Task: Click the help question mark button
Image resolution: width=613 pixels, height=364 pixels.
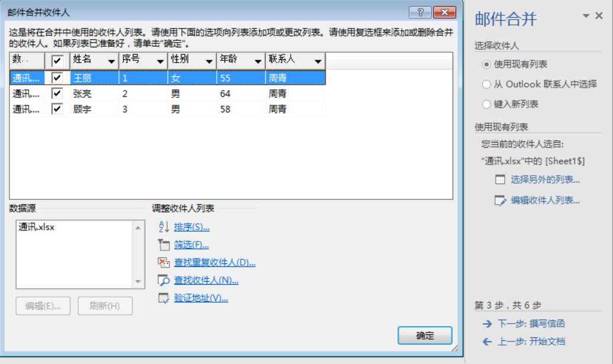Action: [x=420, y=13]
